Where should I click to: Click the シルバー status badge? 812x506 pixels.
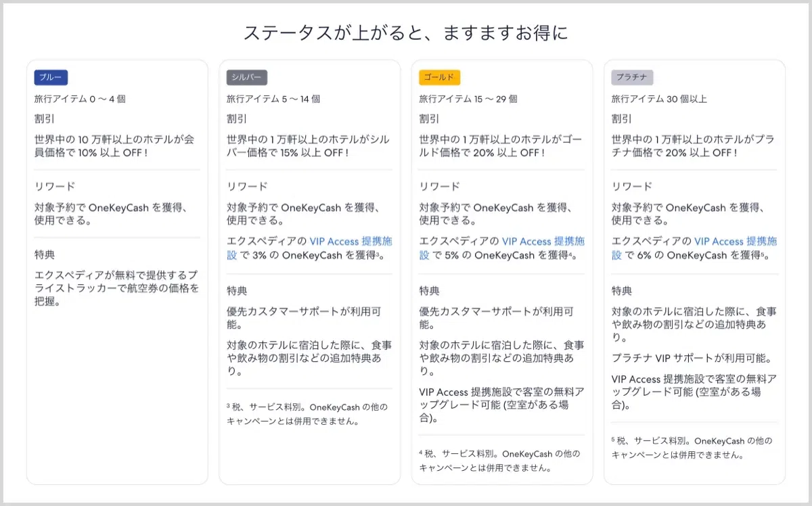click(247, 77)
